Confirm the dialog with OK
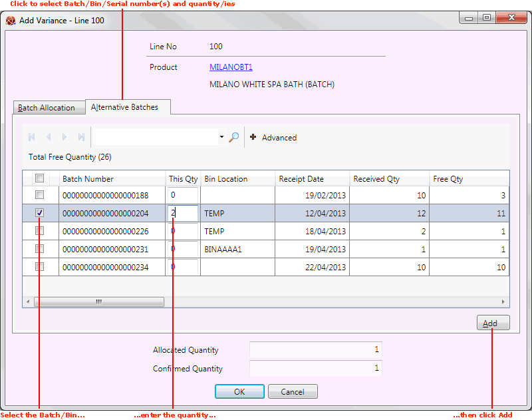The image size is (532, 420). pos(239,391)
